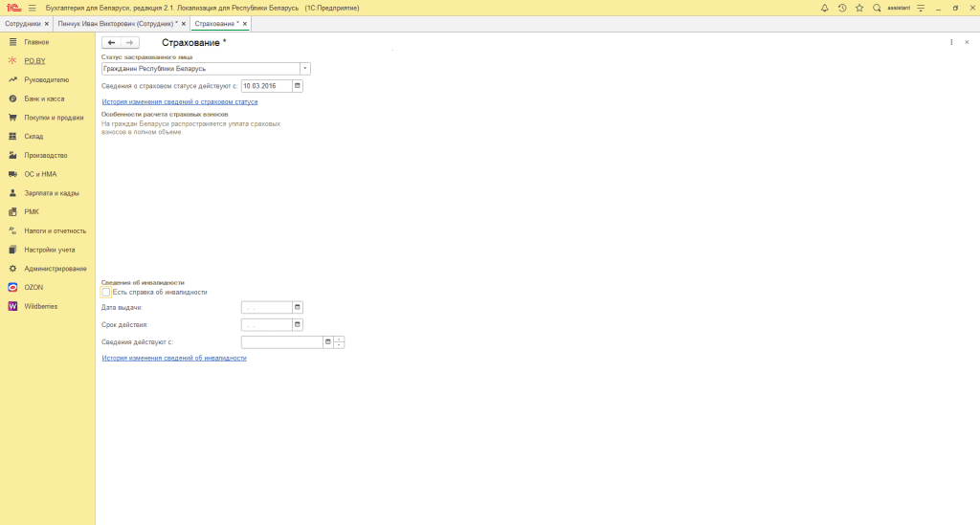
Task: Open Главное section
Action: click(x=36, y=42)
